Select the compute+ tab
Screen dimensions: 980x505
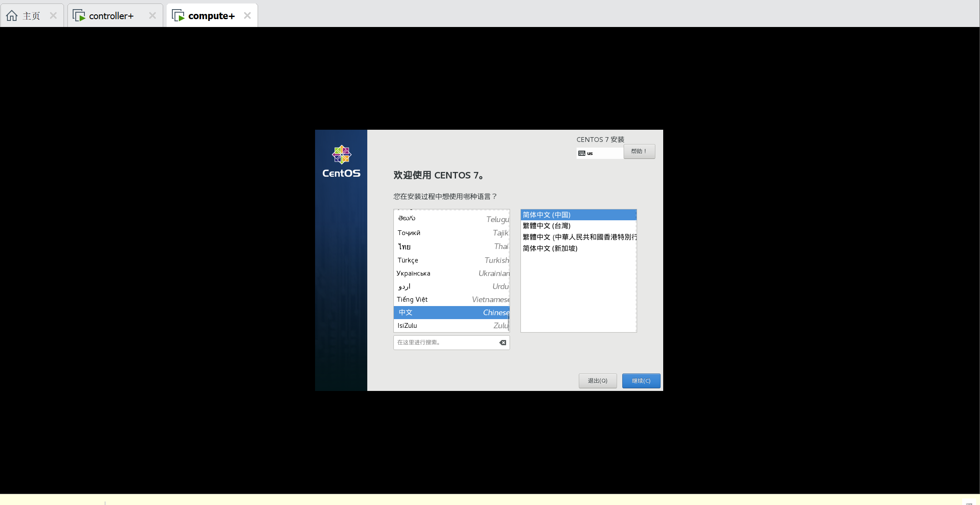[x=212, y=16]
